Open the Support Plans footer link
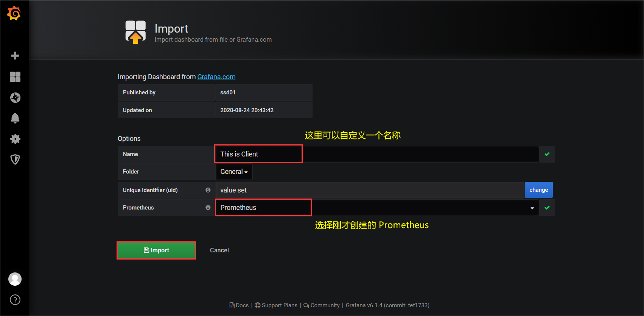The height and width of the screenshot is (316, 644). [x=276, y=305]
